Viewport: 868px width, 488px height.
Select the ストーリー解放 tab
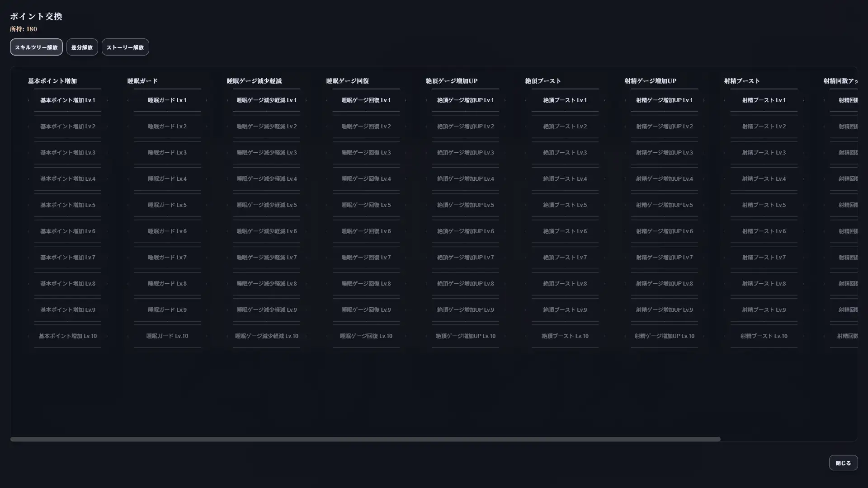125,47
